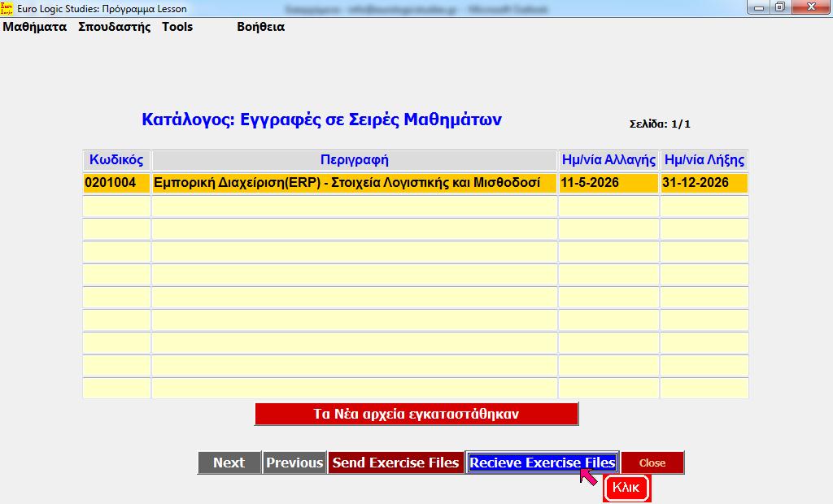
Task: Click the Τα Νέα αρχεία εγκαταστάθηκαν banner
Action: click(416, 414)
